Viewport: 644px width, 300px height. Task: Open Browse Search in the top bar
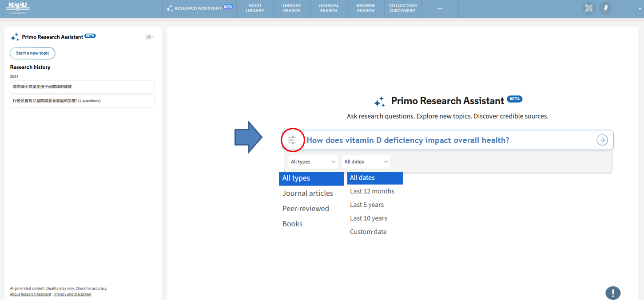(x=366, y=8)
